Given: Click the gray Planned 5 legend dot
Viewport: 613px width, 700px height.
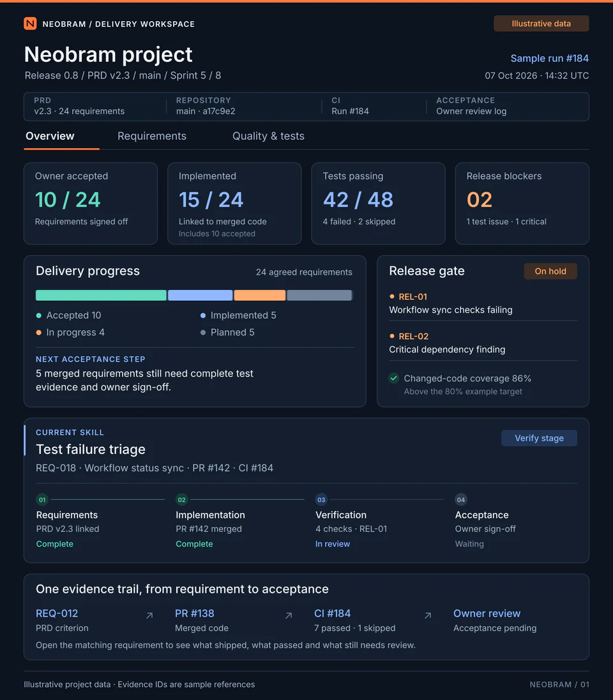Looking at the screenshot, I should tap(203, 333).
